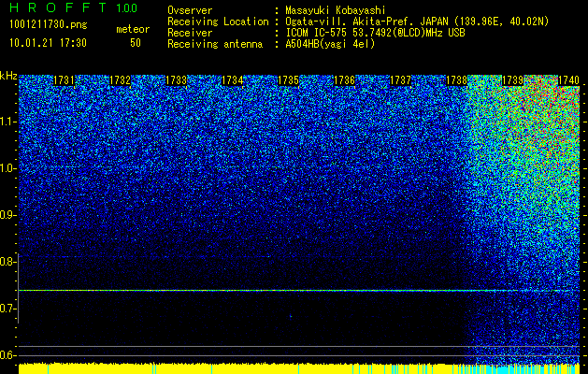Click the ICOM IC-575 receiver text
The height and width of the screenshot is (374, 588).
tap(375, 33)
